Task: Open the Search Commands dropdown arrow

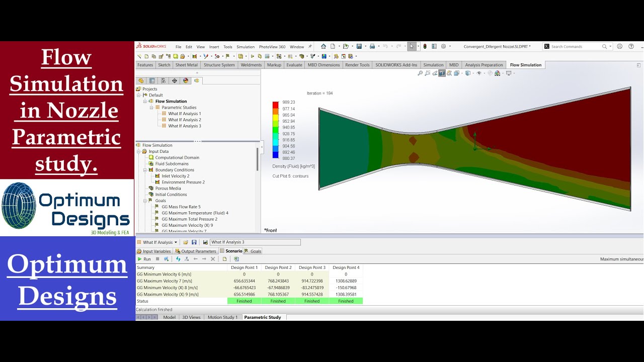Action: click(610, 46)
